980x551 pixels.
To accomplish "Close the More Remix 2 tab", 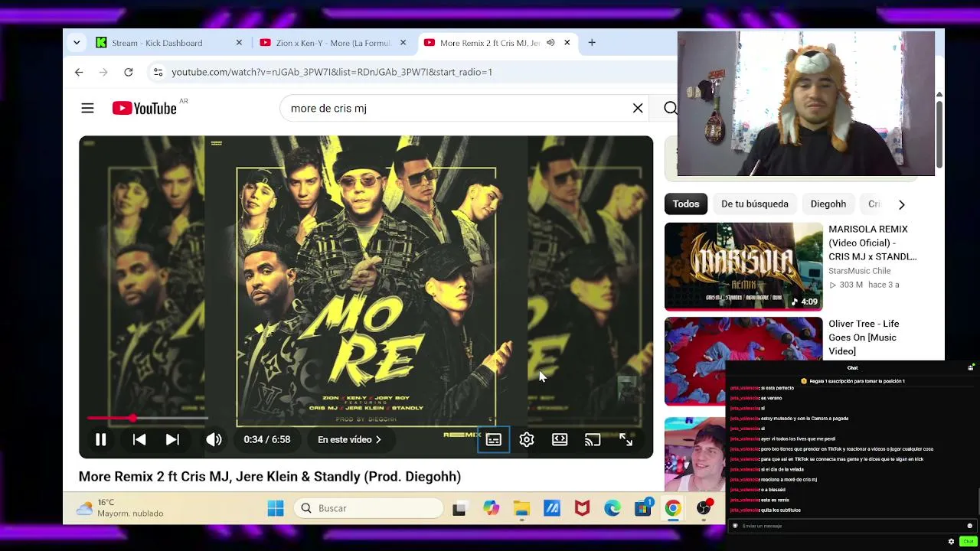I will (567, 43).
